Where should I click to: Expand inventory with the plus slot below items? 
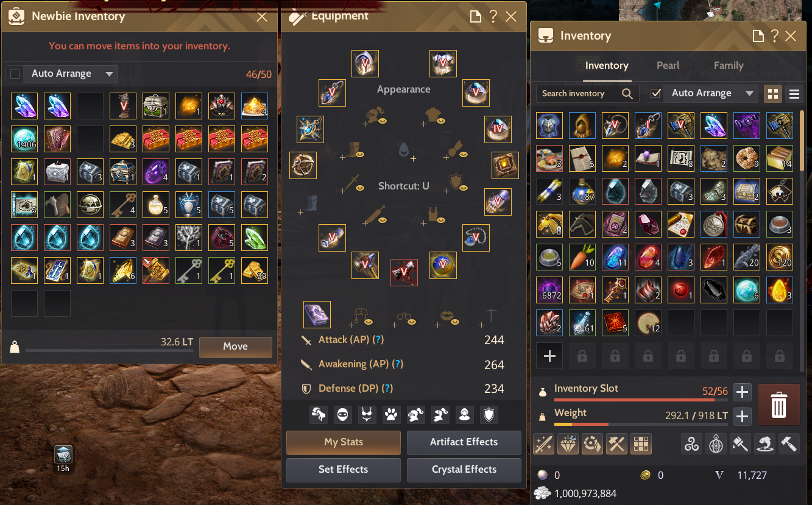(549, 356)
